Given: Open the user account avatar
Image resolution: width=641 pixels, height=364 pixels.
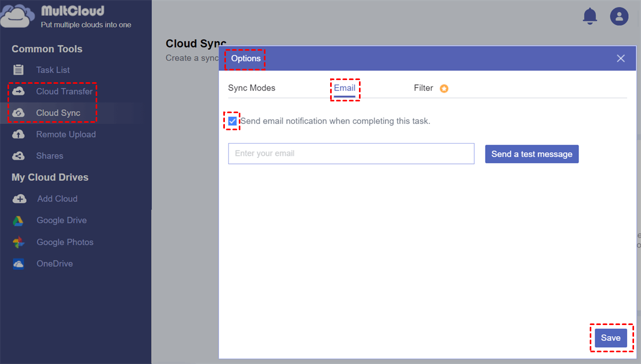Looking at the screenshot, I should point(619,17).
